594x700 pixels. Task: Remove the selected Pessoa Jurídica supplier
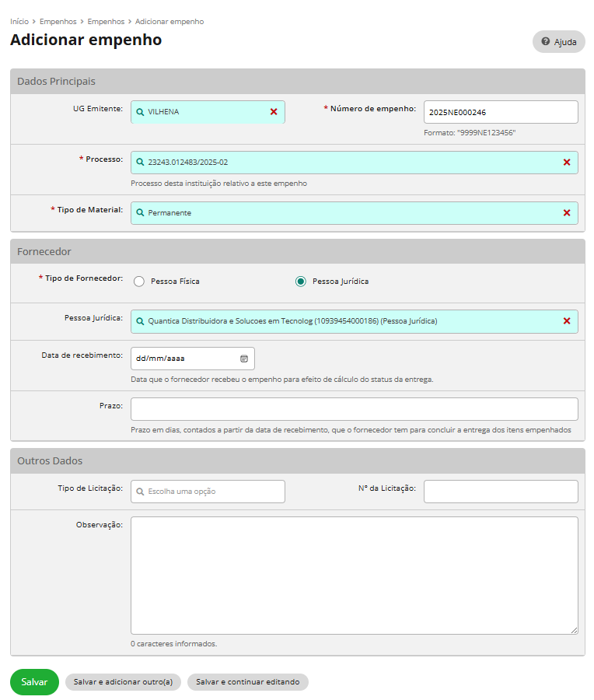(566, 321)
